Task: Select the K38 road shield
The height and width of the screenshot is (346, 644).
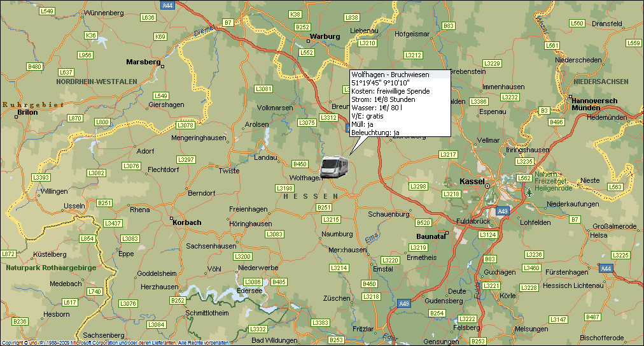Action: tap(295, 15)
